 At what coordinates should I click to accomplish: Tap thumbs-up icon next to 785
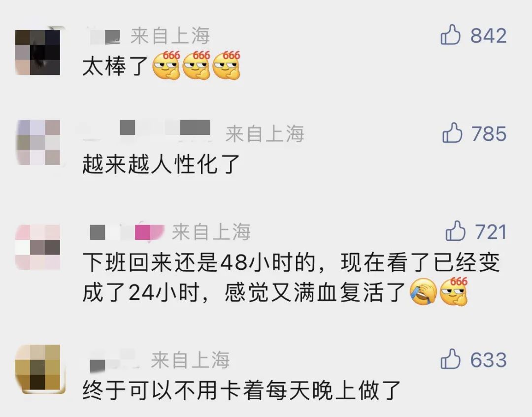point(452,132)
